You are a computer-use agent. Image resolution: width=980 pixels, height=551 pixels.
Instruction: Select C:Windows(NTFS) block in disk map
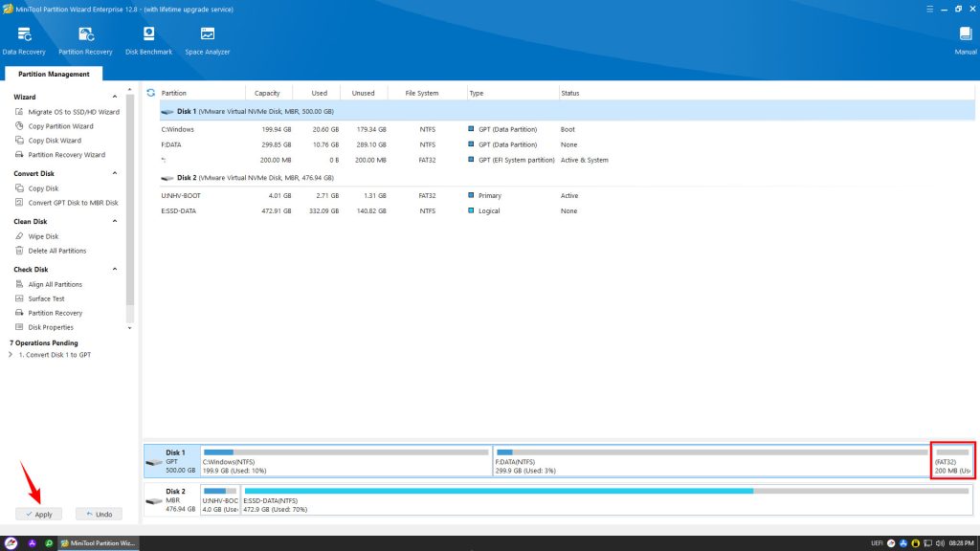coord(346,461)
